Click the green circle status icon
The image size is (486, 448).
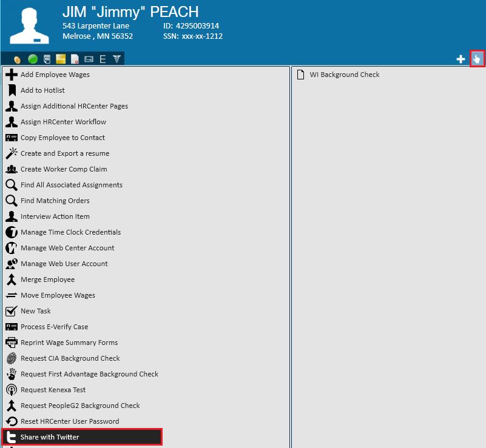coord(33,59)
